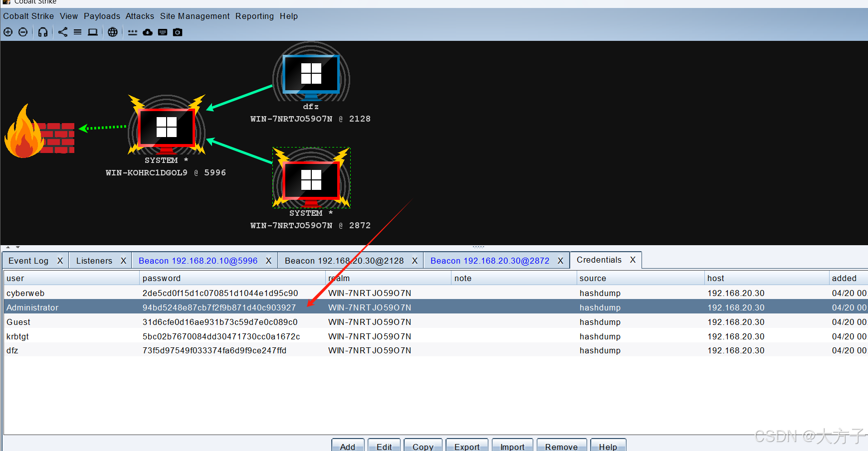The image size is (868, 451).
Task: Click the Import button
Action: coord(512,446)
